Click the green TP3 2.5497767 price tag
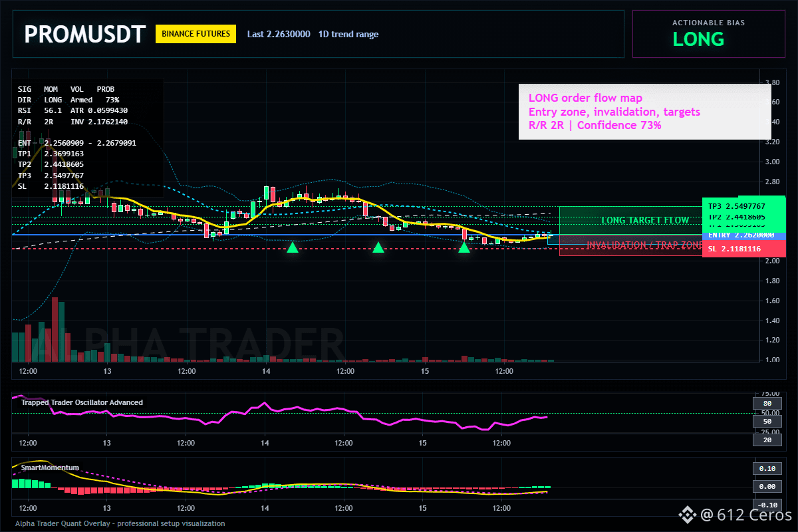This screenshot has height=532, width=798. coord(744,206)
